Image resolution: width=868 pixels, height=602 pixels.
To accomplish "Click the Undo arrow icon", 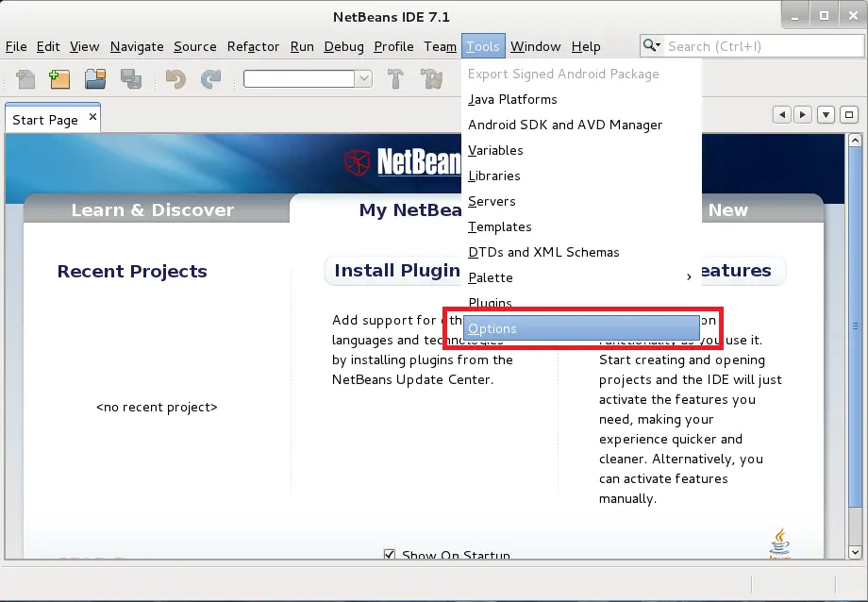I will (x=175, y=79).
